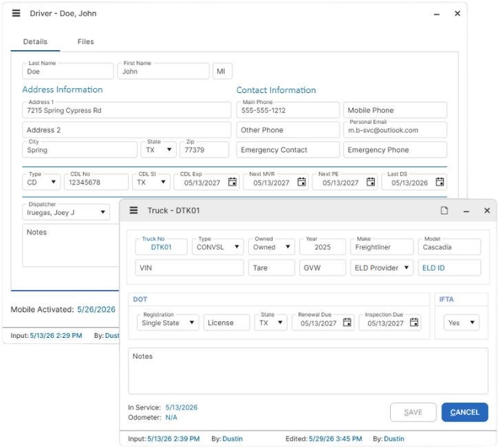Expand the truck Type CONVSL dropdown
498x448 pixels.
[218, 247]
